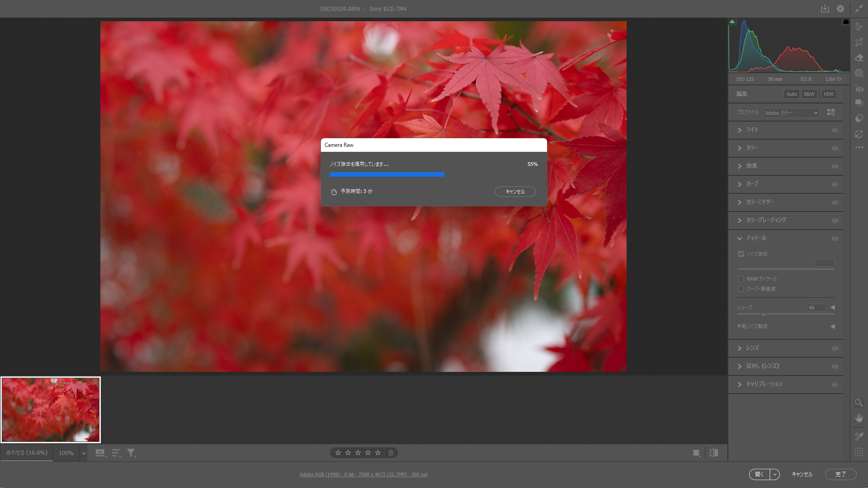Viewport: 868px width, 488px height.
Task: Select the Red eye removal tool
Action: click(859, 89)
